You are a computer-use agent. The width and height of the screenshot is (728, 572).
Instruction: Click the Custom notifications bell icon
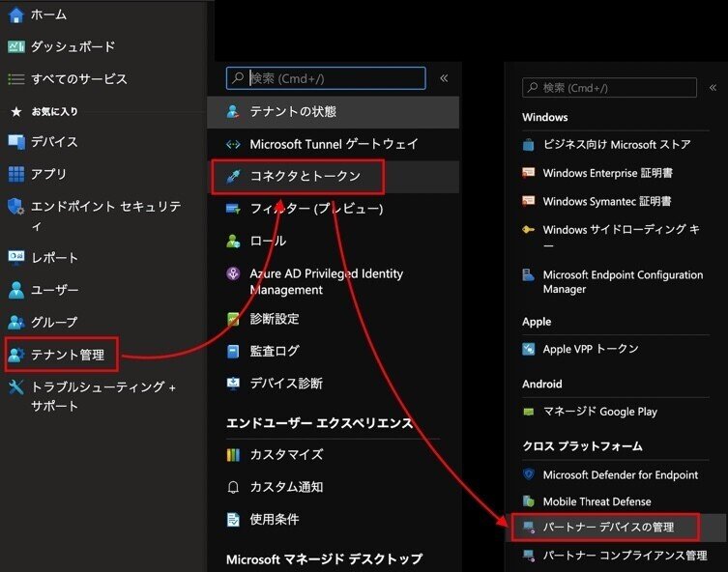(x=233, y=487)
